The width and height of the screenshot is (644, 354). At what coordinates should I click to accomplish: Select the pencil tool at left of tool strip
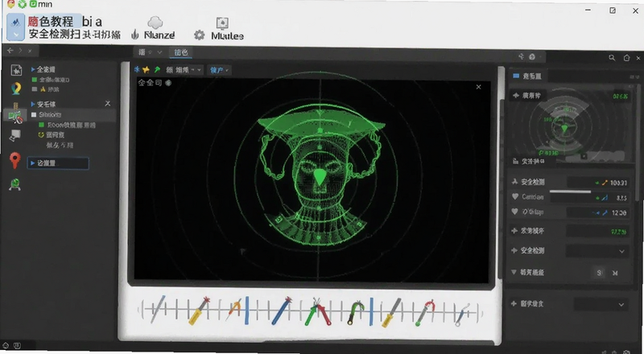158,309
